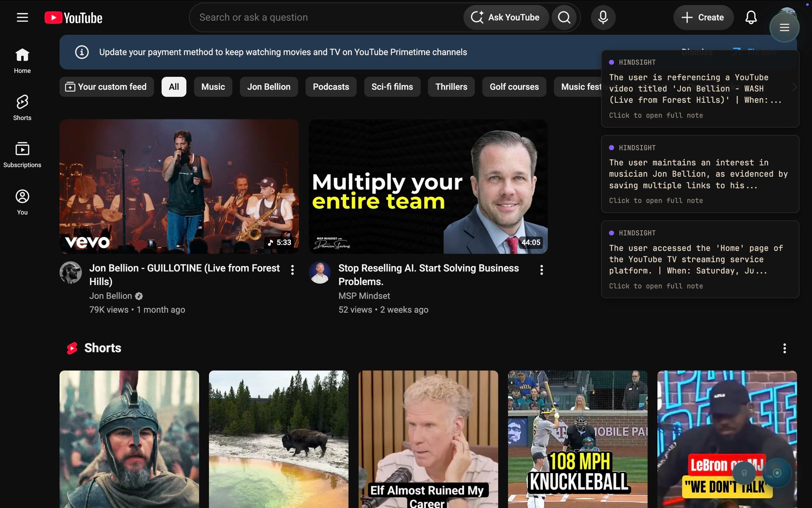Open the Home sidebar item
812x508 pixels.
coord(22,61)
